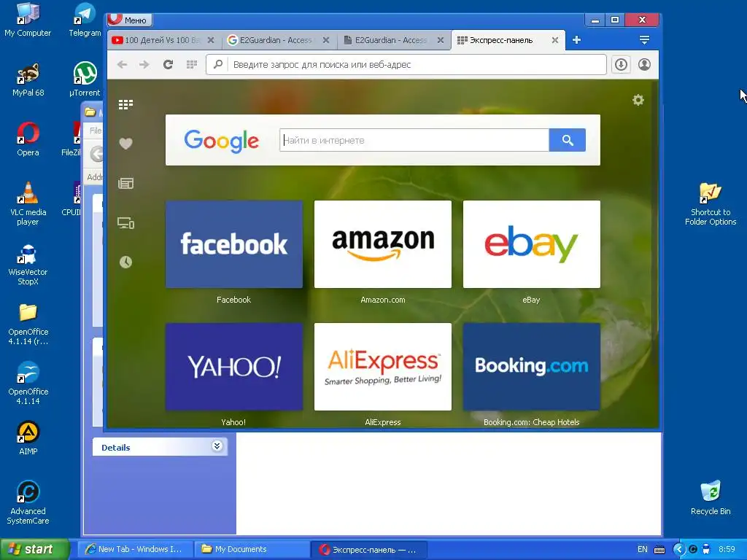Select My Computer desktop icon

(28, 20)
